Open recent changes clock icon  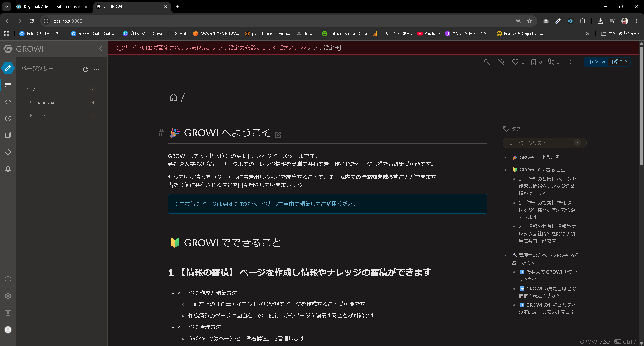pyautogui.click(x=8, y=118)
